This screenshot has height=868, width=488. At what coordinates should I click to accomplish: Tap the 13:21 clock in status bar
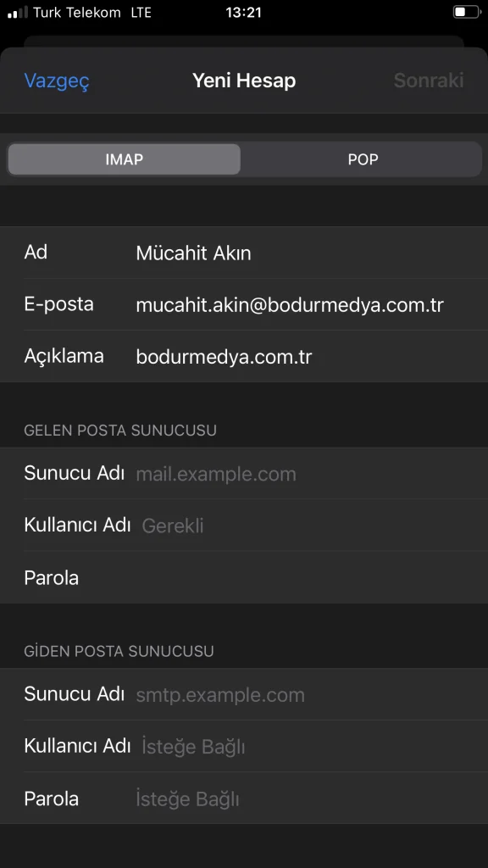coord(243,12)
